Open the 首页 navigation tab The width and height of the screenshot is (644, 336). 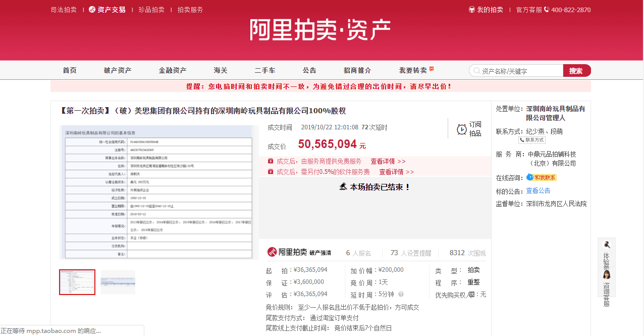tap(70, 71)
